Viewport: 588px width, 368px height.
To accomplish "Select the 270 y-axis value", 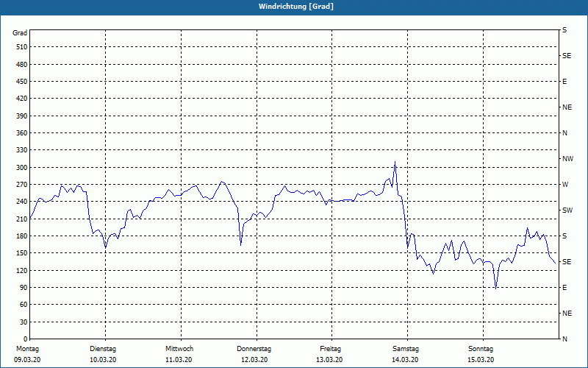I will tap(22, 185).
